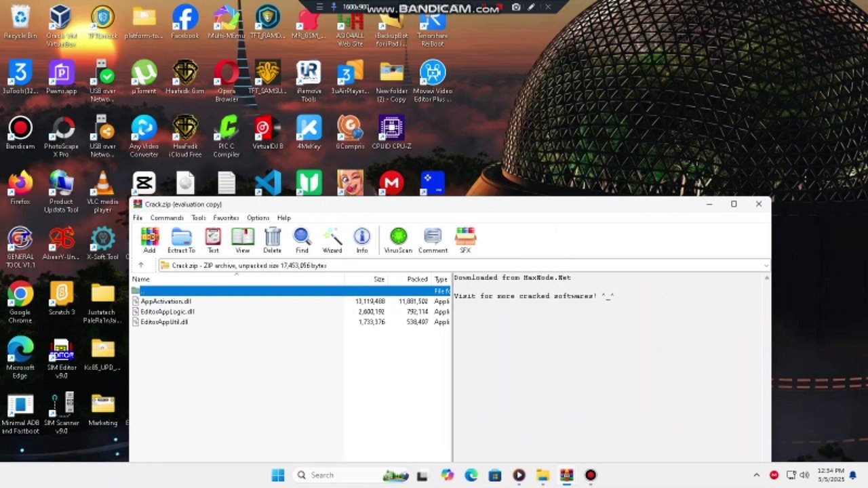Open the Favorites menu
The width and height of the screenshot is (868, 488).
pyautogui.click(x=226, y=218)
